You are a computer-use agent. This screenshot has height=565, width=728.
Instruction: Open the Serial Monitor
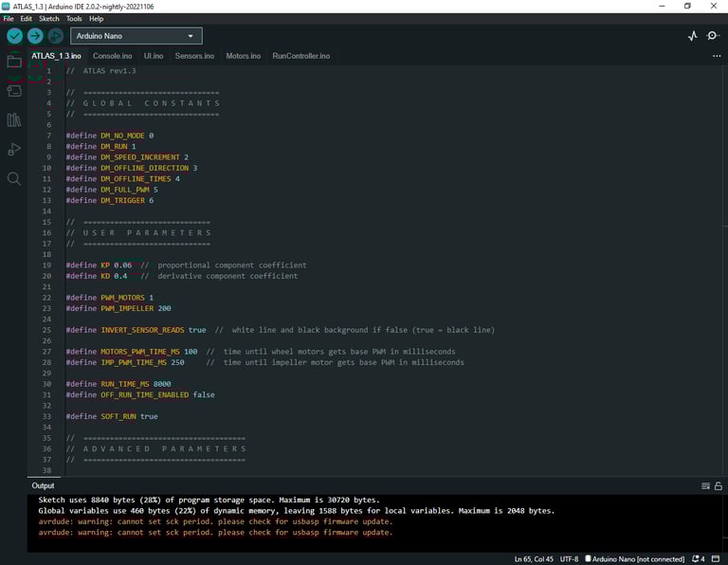[713, 36]
